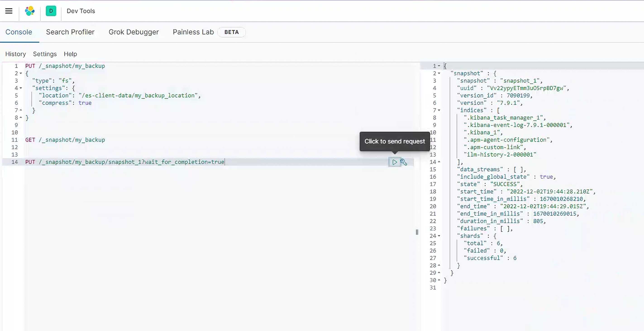Screen dimensions: 644x331
Task: Open the History panel
Action: 15,54
